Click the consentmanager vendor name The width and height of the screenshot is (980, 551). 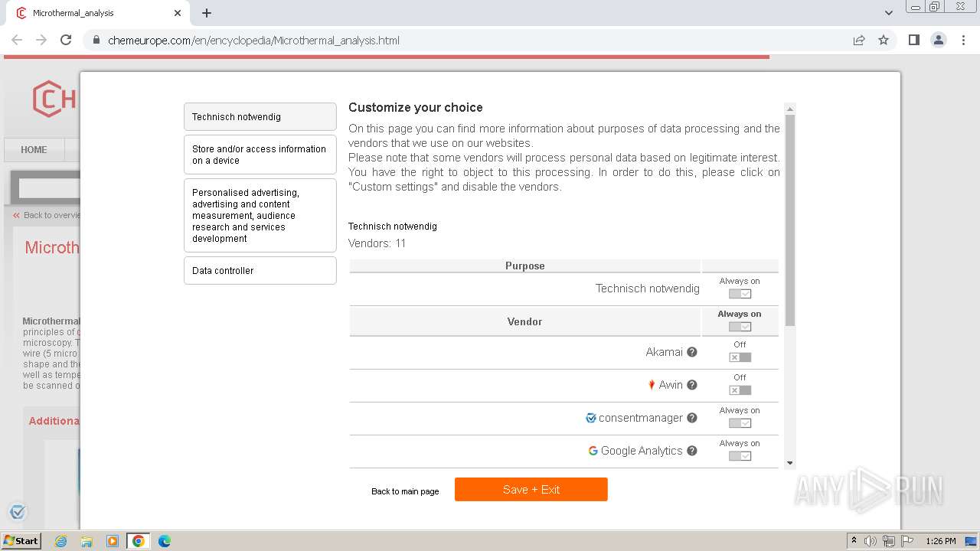(x=641, y=418)
